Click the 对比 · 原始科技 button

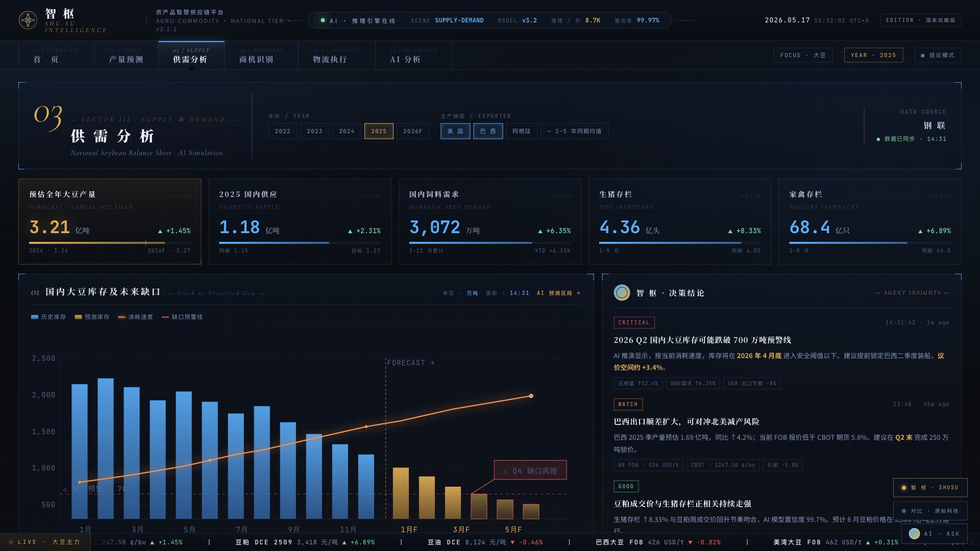930,511
